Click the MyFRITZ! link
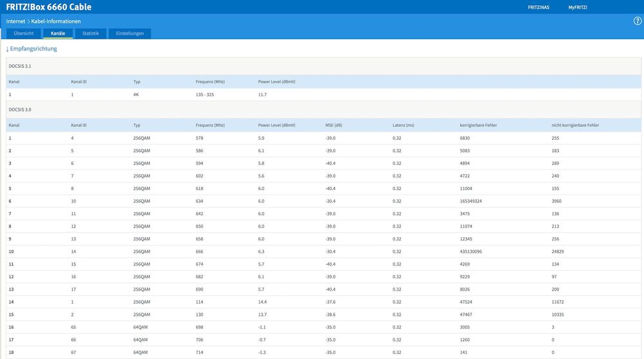This screenshot has height=359, width=644. 578,7
